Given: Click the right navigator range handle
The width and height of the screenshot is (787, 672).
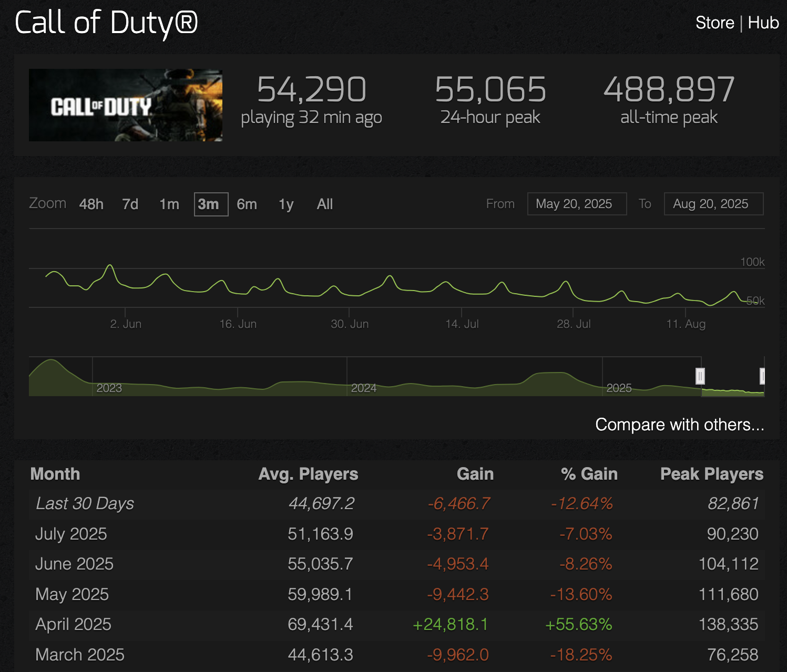Looking at the screenshot, I should click(763, 376).
